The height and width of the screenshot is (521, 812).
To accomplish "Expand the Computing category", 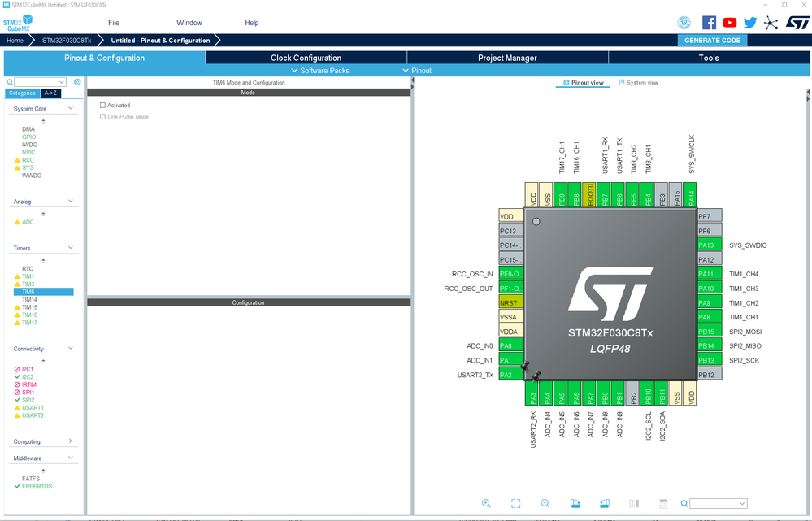I will tap(71, 441).
